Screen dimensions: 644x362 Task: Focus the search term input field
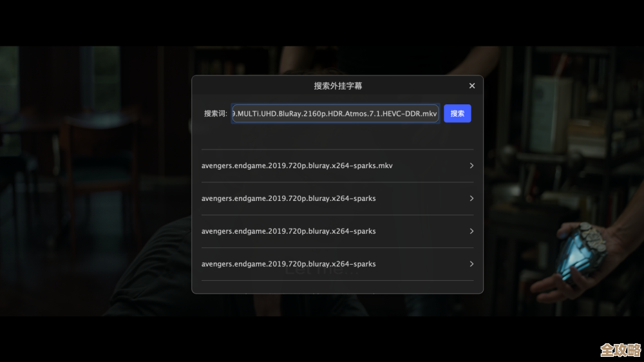[335, 113]
